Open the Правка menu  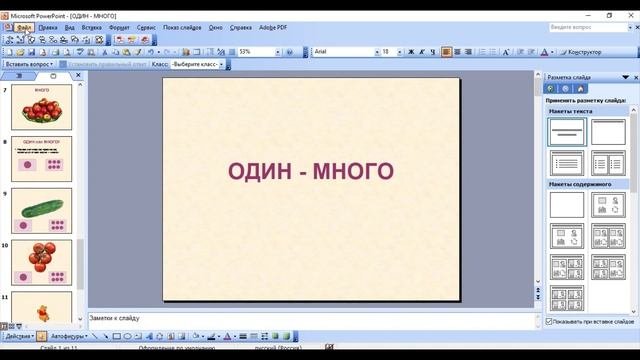point(48,27)
